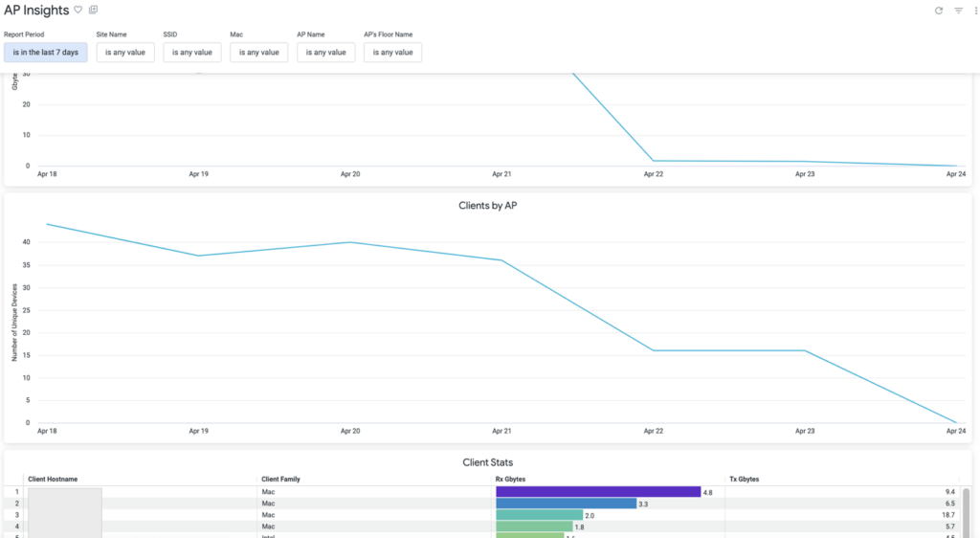Click the blue 3.3 Rx Gbytes bar

point(566,504)
